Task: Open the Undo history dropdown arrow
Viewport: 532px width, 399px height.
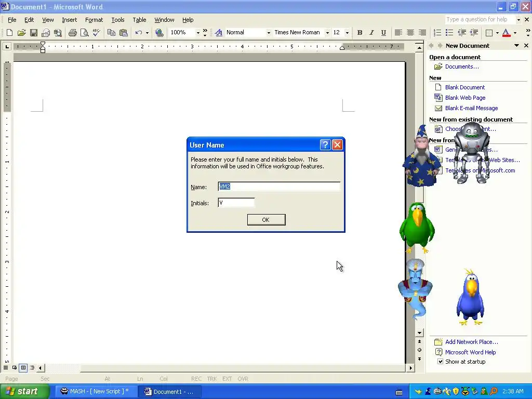Action: point(147,33)
